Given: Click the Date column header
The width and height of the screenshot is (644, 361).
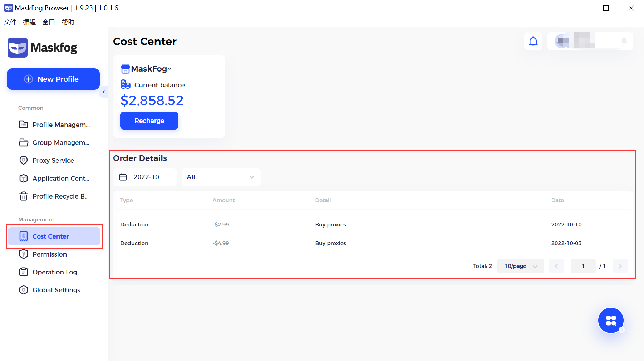Looking at the screenshot, I should tap(557, 200).
